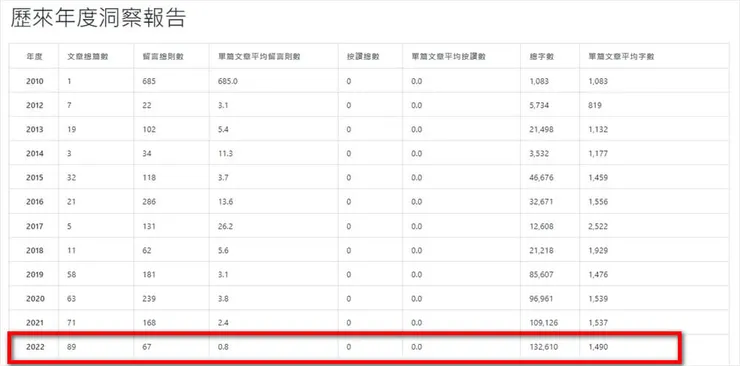Click the 年度 column header
Viewport: 740px width, 366px height.
(x=34, y=57)
